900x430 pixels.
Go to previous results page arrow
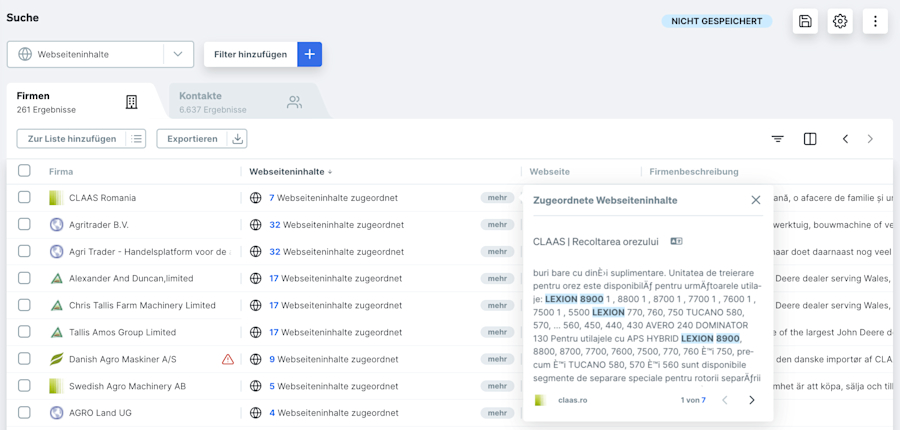pyautogui.click(x=845, y=139)
